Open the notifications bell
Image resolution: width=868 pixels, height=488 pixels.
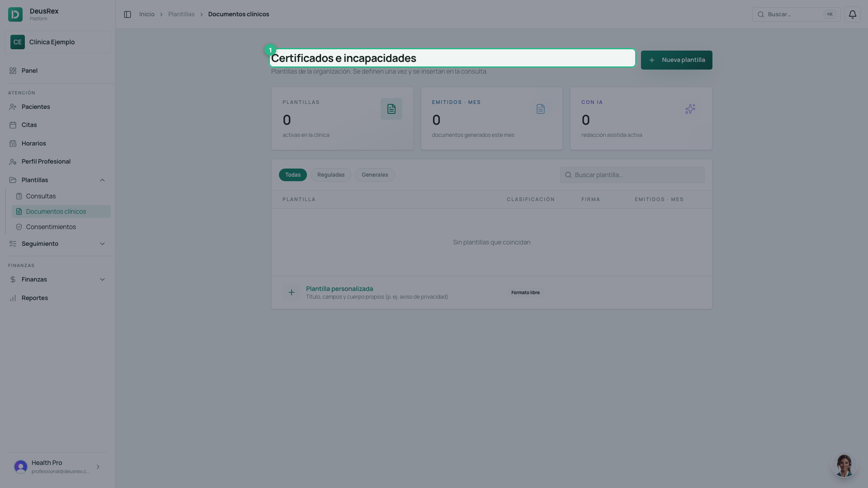852,14
